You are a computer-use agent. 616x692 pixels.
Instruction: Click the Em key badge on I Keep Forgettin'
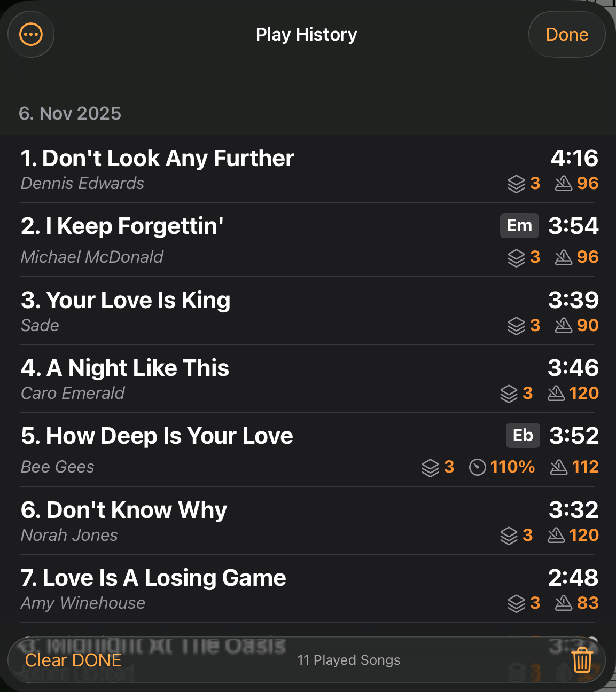pos(519,226)
